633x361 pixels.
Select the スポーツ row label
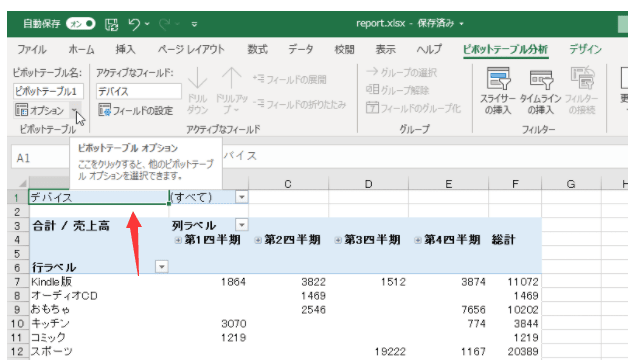(52, 351)
